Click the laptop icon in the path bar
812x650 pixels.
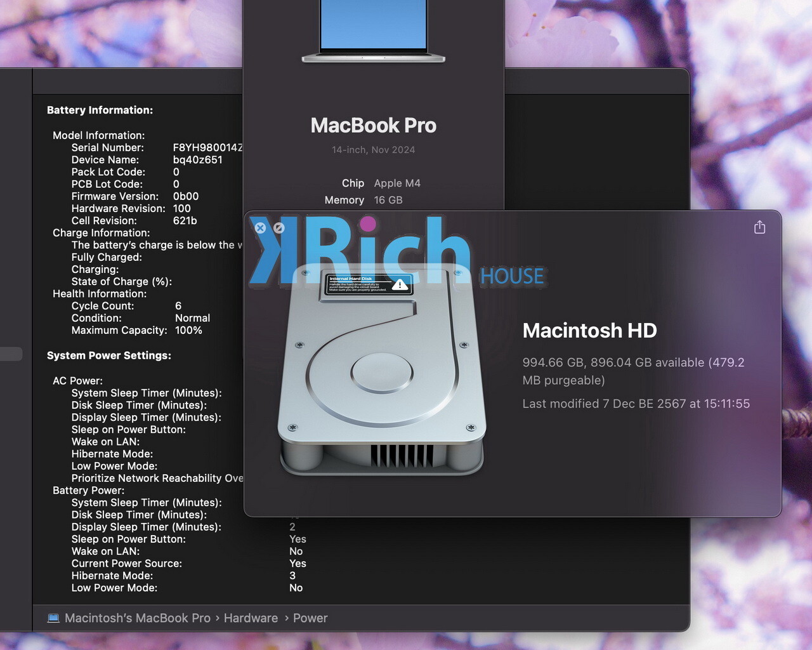point(53,618)
